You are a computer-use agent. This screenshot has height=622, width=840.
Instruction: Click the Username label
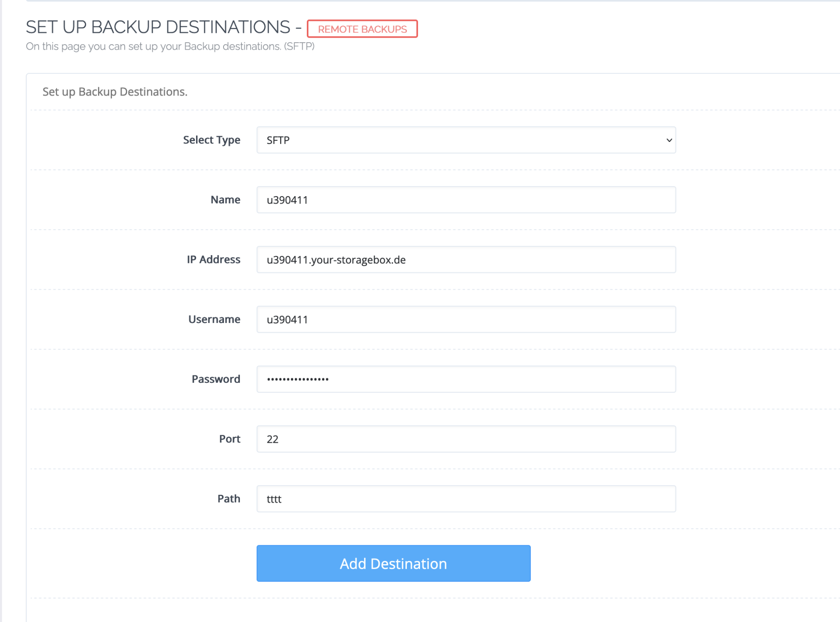[214, 319]
